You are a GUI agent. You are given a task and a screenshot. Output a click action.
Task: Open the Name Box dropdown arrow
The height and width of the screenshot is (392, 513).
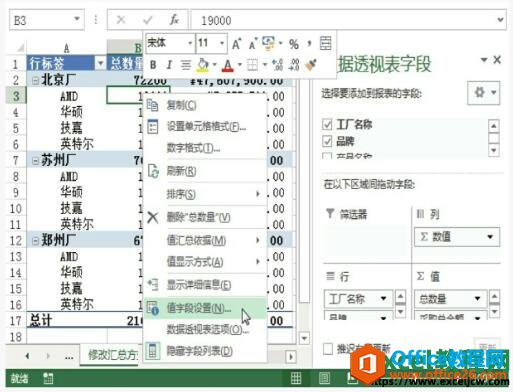pos(77,19)
